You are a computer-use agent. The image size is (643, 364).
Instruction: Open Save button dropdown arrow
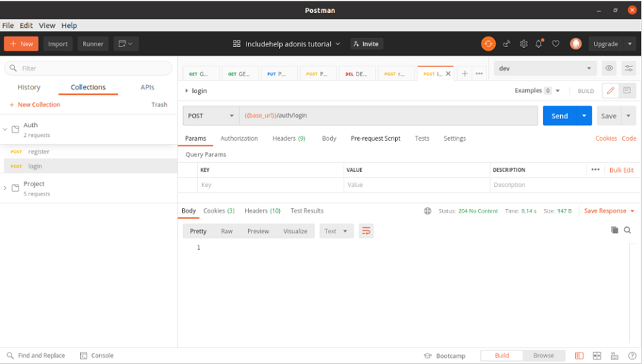click(x=628, y=116)
